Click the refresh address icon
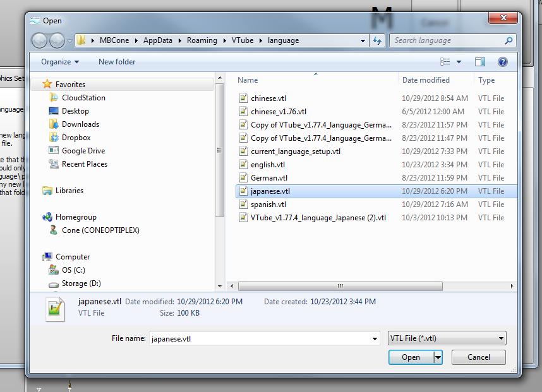Screen dimensions: 542x392 377,40
